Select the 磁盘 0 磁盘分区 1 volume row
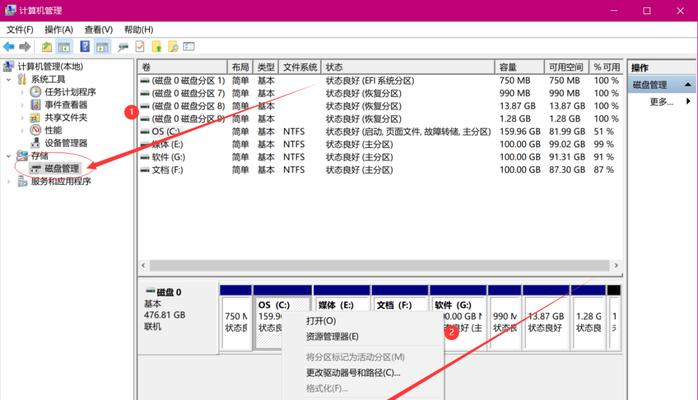The height and width of the screenshot is (400, 698). click(x=379, y=81)
